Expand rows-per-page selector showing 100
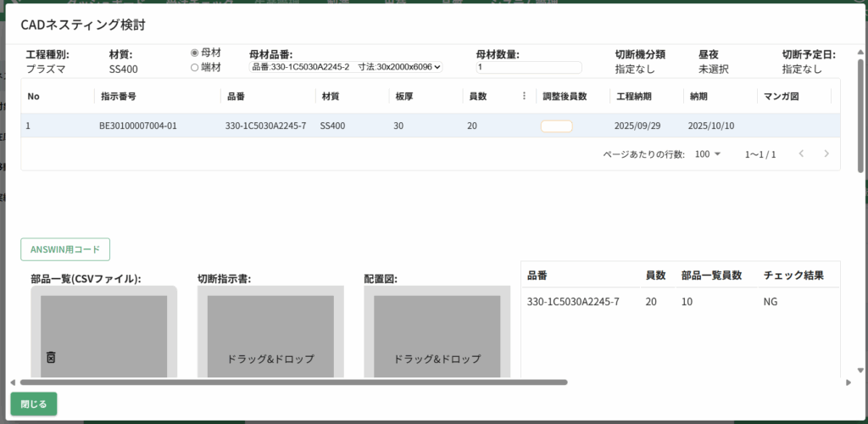This screenshot has height=424, width=868. (x=707, y=154)
